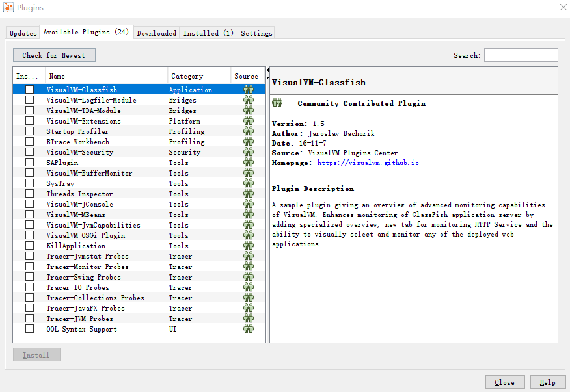Screen dimensions: 570x392
Task: Switch to the Downloaded tab
Action: pos(156,33)
